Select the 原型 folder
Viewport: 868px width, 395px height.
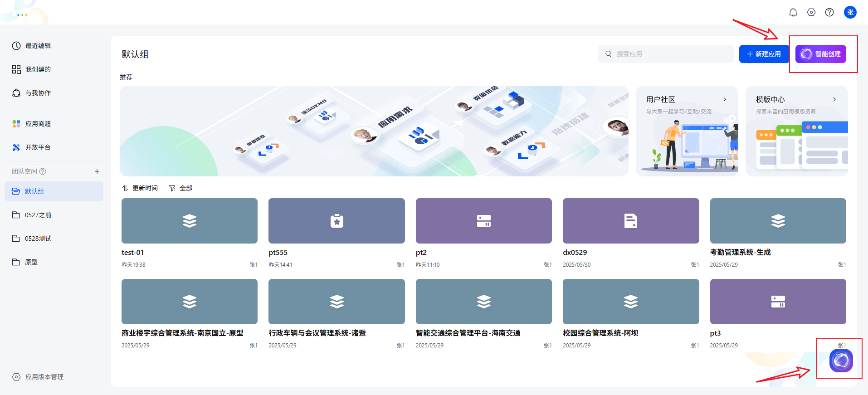[x=54, y=262]
